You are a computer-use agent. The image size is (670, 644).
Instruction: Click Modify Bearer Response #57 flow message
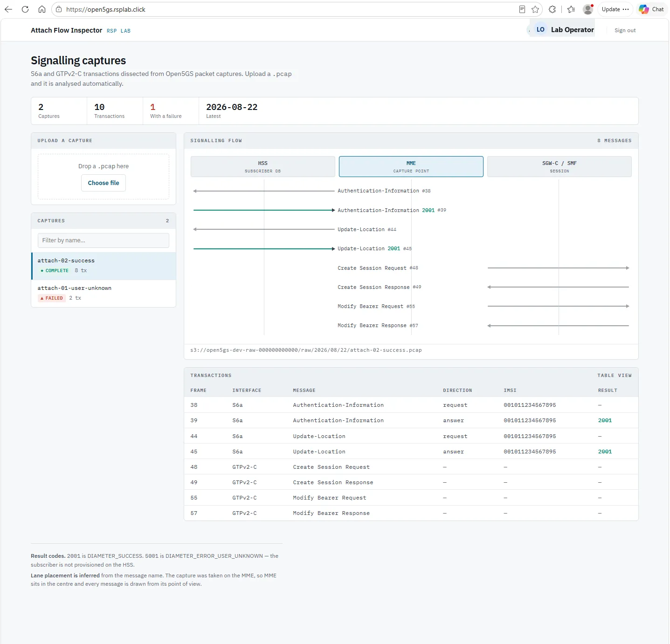pos(378,326)
